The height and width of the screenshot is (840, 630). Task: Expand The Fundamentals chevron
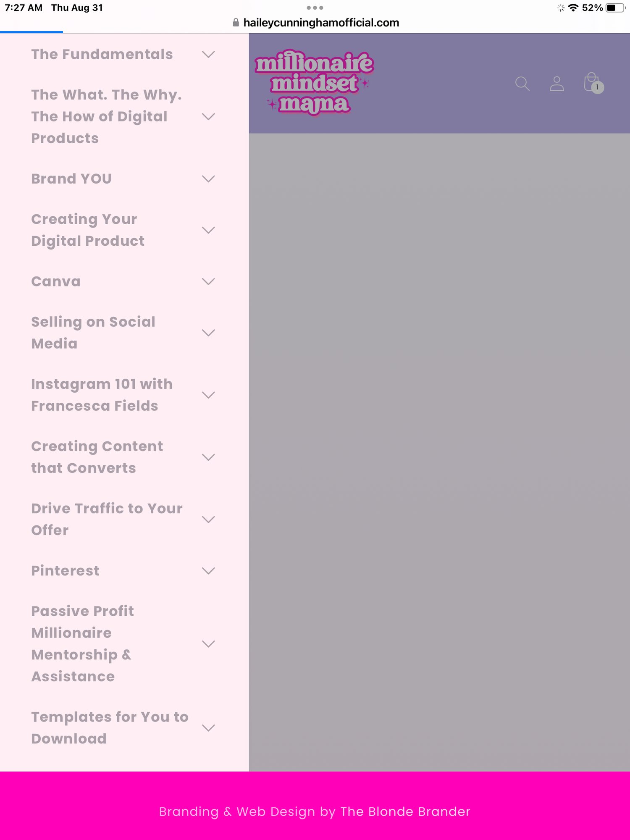[208, 55]
